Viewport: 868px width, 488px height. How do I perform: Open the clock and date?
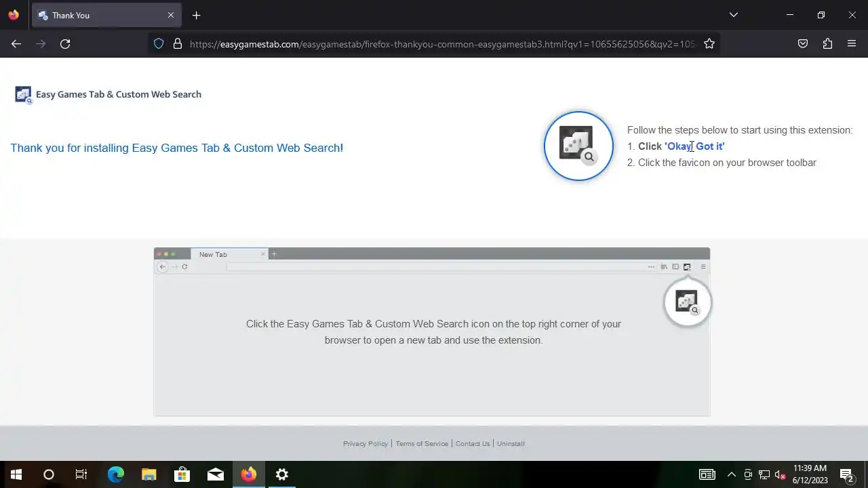click(810, 474)
